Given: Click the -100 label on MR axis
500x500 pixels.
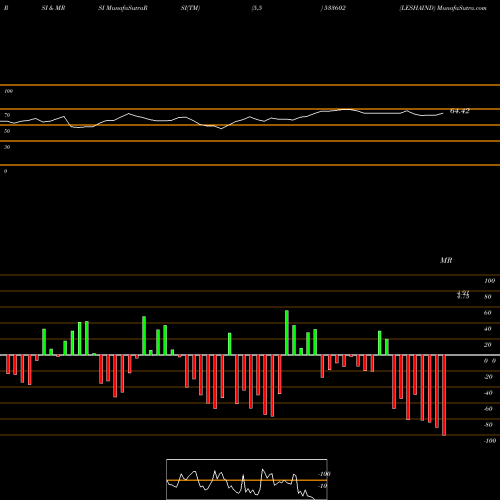Looking at the screenshot, I should click(x=490, y=441).
